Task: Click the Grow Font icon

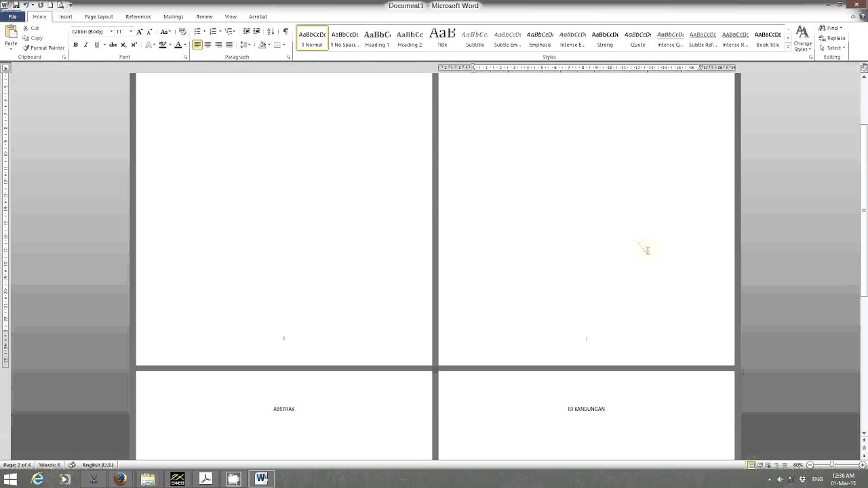Action: click(x=139, y=32)
